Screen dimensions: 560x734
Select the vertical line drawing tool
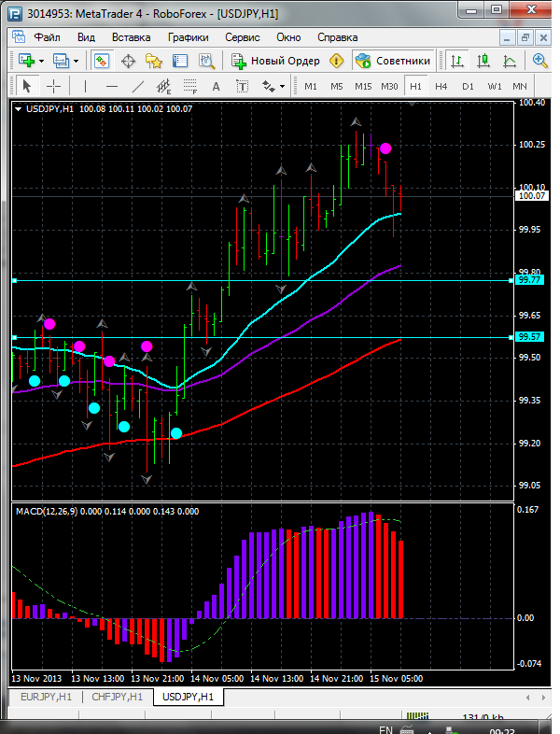[x=85, y=86]
